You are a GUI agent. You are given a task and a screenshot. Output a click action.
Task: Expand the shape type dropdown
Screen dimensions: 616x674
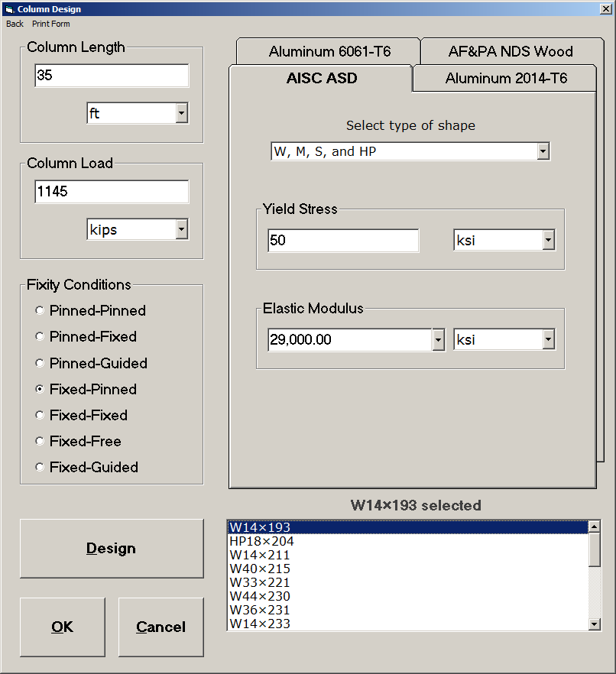543,151
